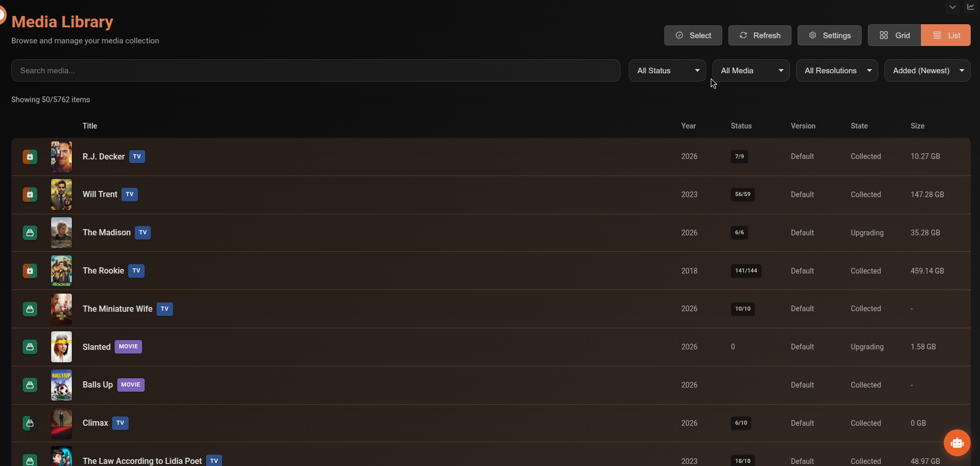Click the Title column header
Image resolution: width=980 pixels, height=466 pixels.
90,126
